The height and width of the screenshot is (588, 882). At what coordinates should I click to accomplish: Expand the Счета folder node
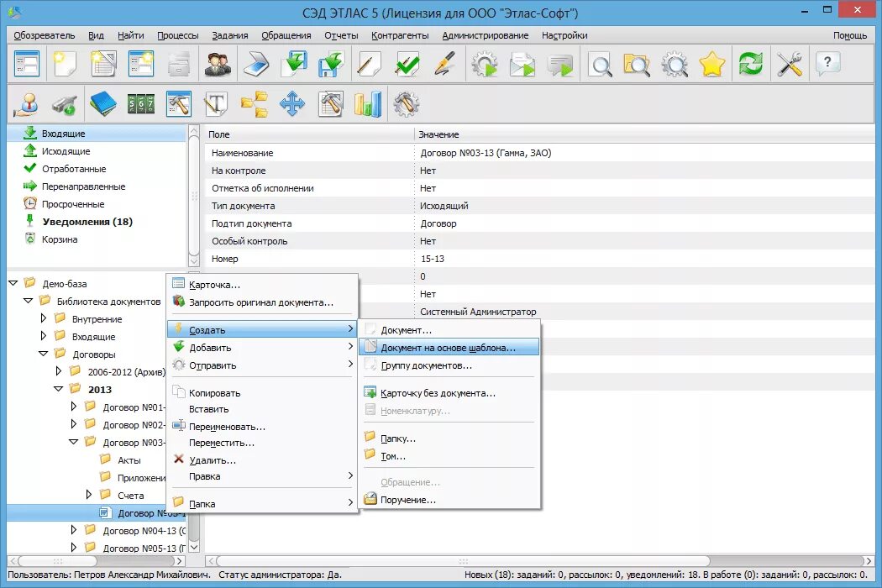pos(89,495)
